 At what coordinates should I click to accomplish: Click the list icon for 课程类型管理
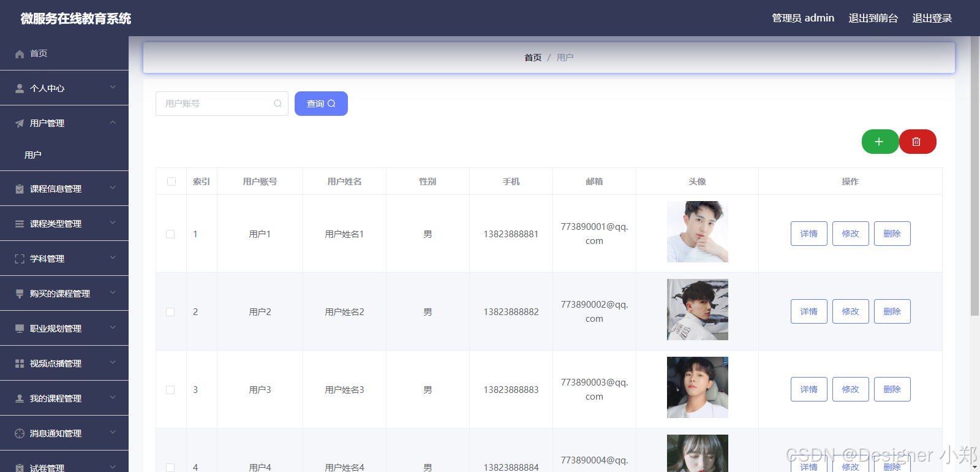tap(20, 224)
